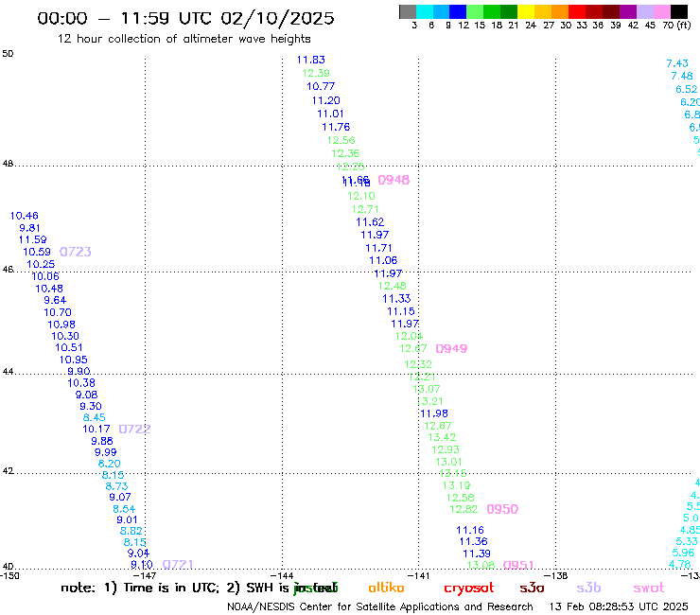Screen dimensions: 700x615
Task: Select the wave height value '9.64'
Action: 55,301
